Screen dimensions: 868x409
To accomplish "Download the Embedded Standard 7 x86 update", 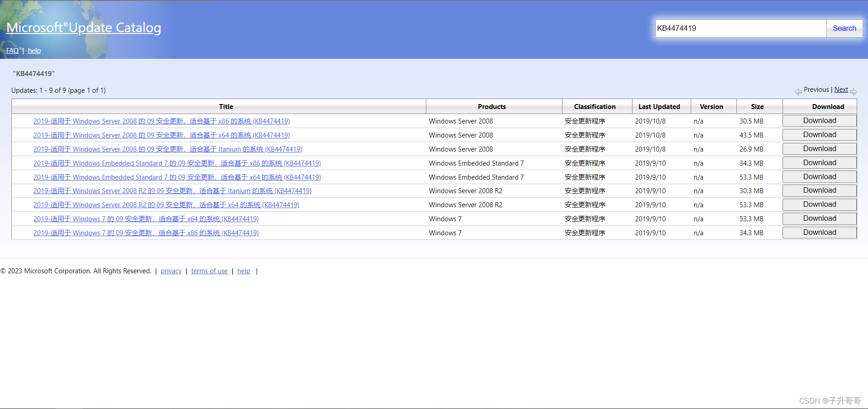I will pyautogui.click(x=820, y=163).
